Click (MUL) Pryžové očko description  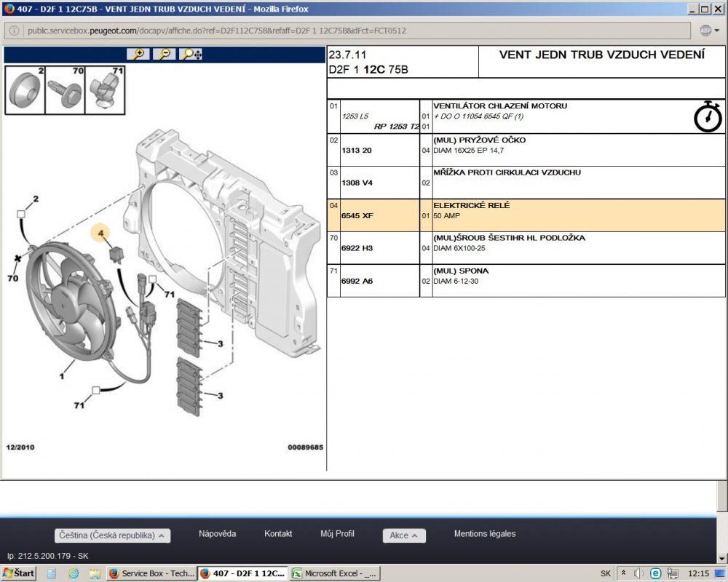(x=479, y=140)
